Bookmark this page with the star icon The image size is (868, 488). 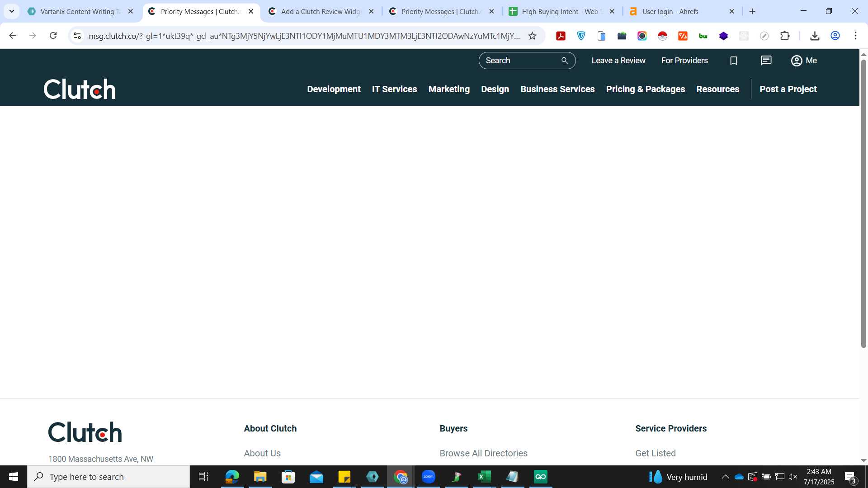click(532, 36)
